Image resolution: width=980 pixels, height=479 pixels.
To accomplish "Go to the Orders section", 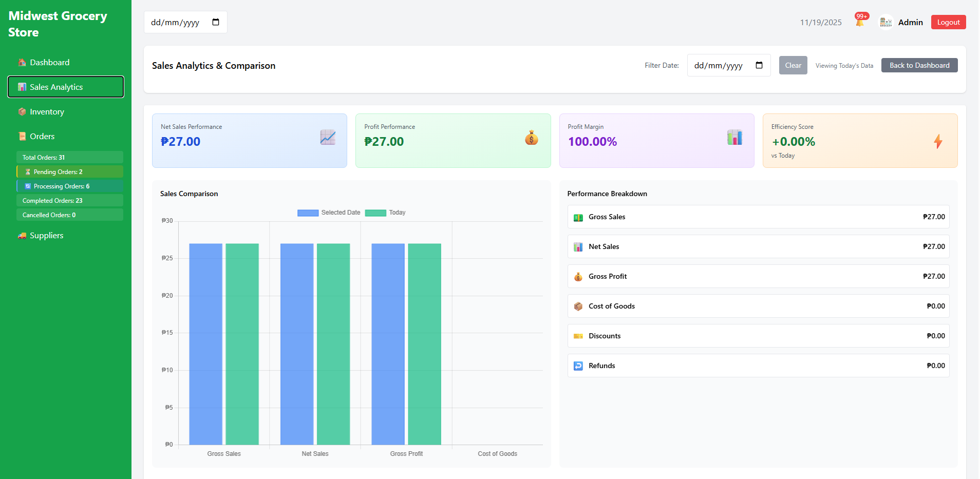I will pos(66,136).
